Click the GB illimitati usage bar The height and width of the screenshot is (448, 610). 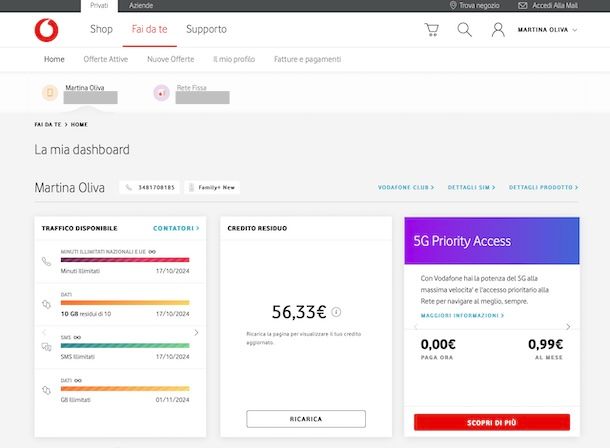coord(125,388)
